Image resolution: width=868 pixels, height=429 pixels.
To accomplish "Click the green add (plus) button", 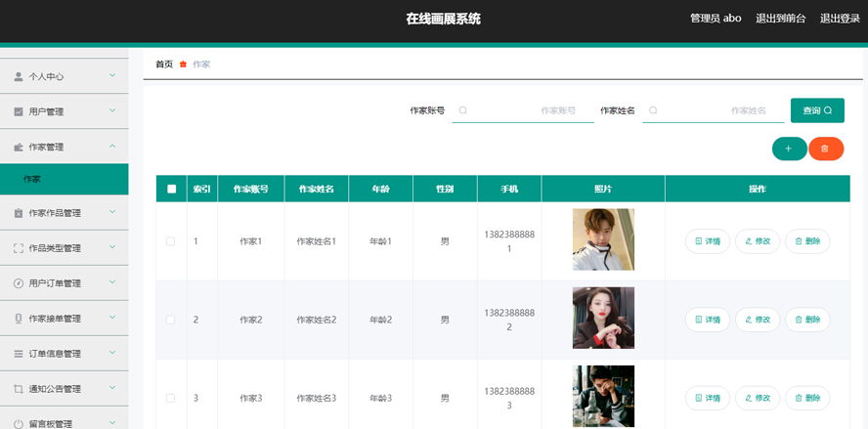I will (x=789, y=149).
